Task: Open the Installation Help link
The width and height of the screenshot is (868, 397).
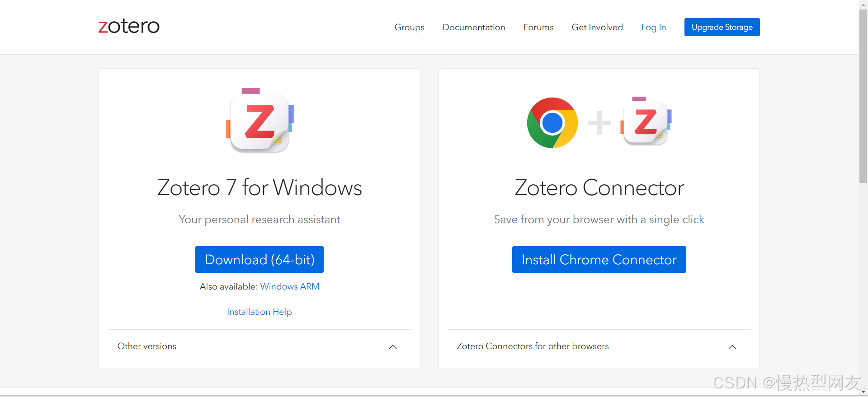Action: 259,312
